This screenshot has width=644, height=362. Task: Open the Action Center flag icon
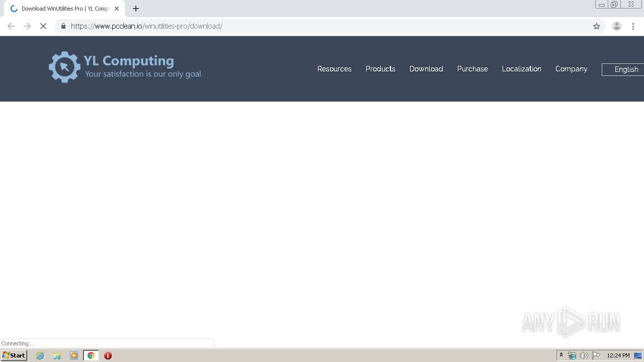596,355
